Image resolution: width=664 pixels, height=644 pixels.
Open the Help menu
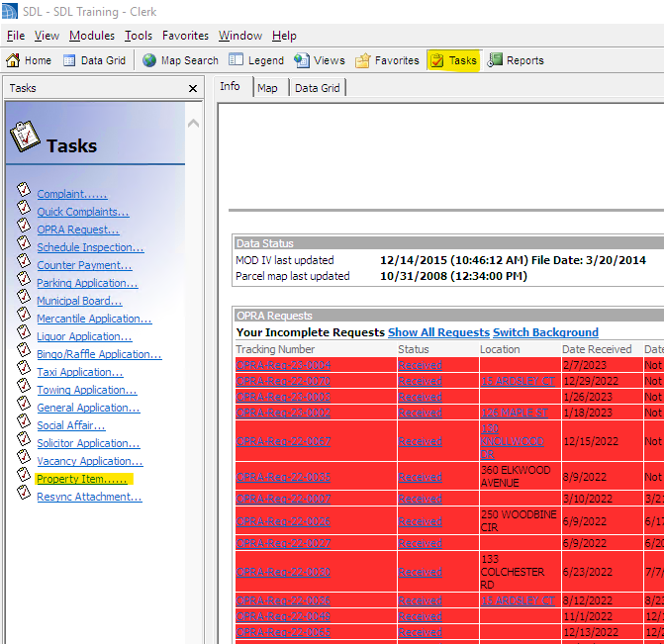[284, 36]
